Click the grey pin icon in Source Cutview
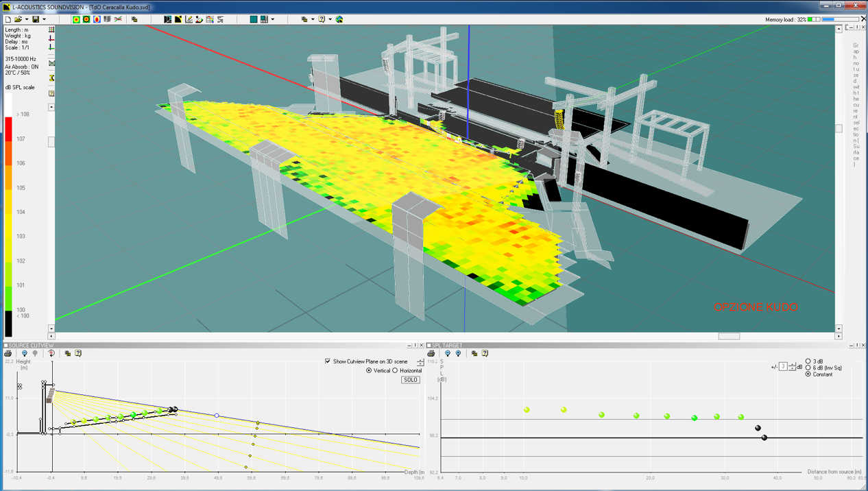 [x=35, y=353]
